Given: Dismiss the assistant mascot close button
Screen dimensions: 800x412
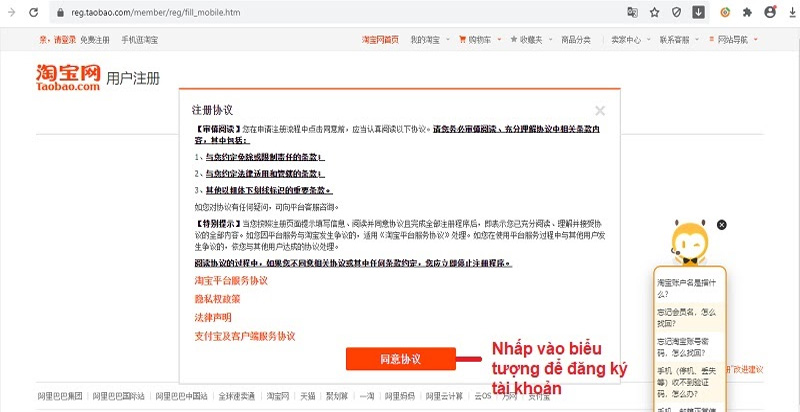Looking at the screenshot, I should coord(721,224).
